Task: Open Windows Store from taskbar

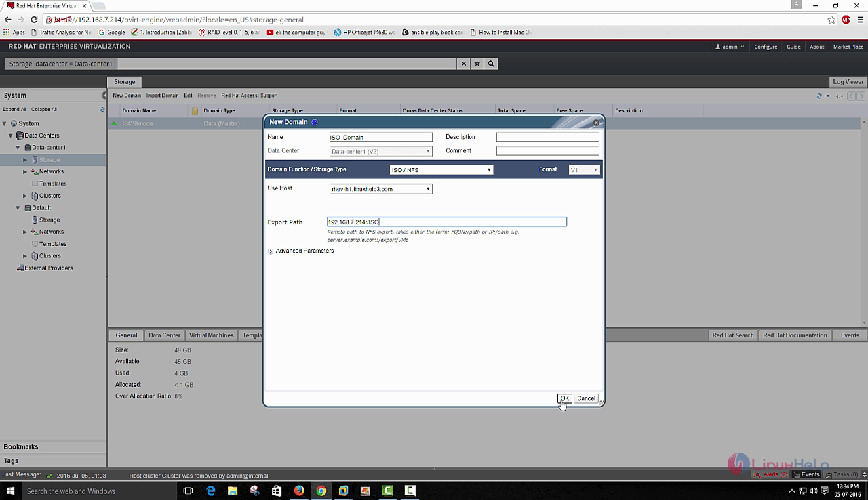Action: (x=277, y=491)
